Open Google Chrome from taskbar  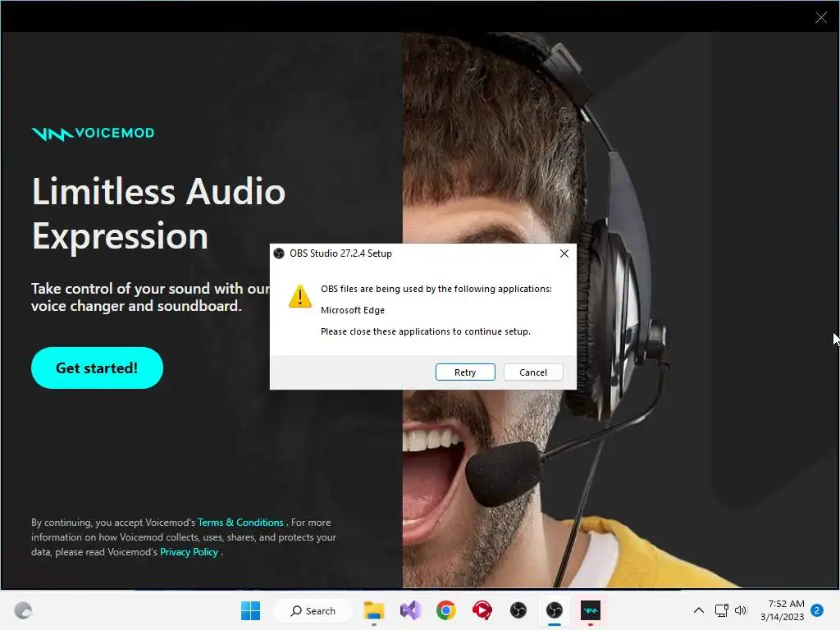445,610
